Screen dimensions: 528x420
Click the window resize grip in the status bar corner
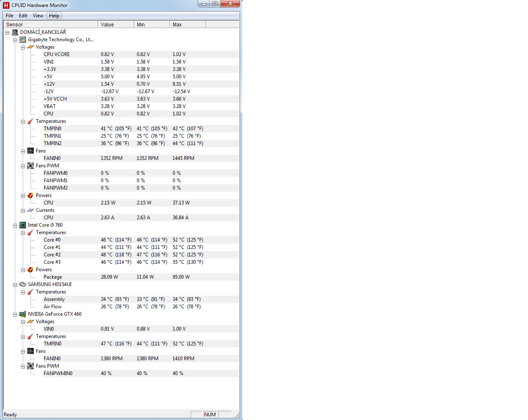(x=237, y=415)
